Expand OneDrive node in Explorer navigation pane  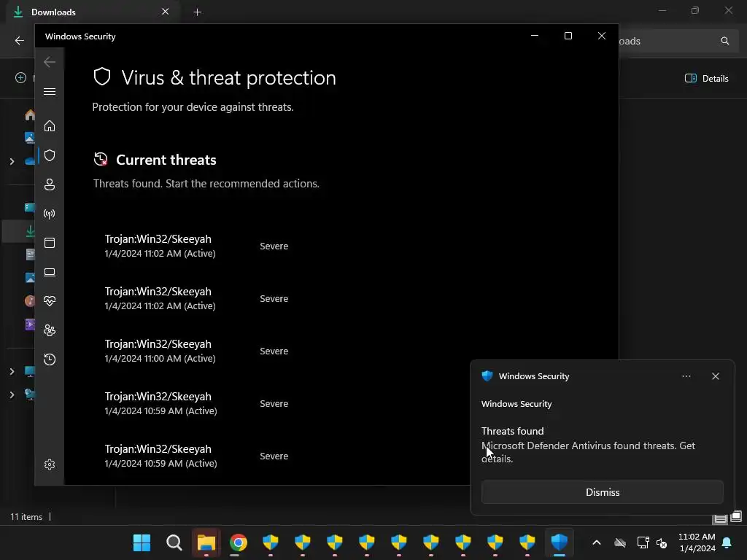12,161
